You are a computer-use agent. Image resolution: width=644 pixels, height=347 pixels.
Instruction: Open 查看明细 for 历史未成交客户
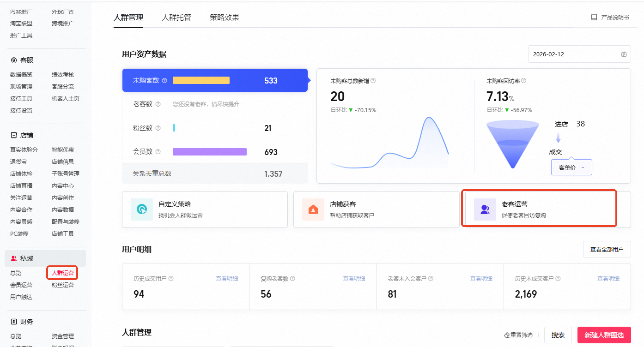[x=608, y=279]
